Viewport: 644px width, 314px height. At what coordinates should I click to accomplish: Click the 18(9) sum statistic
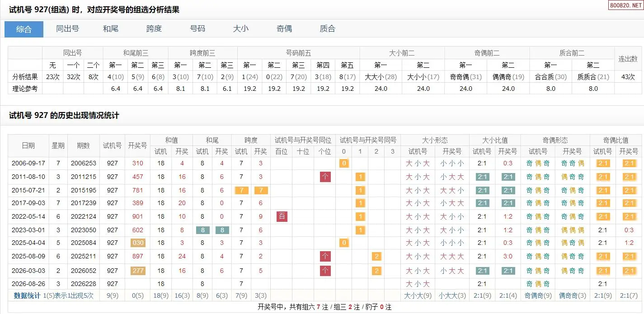(161, 295)
